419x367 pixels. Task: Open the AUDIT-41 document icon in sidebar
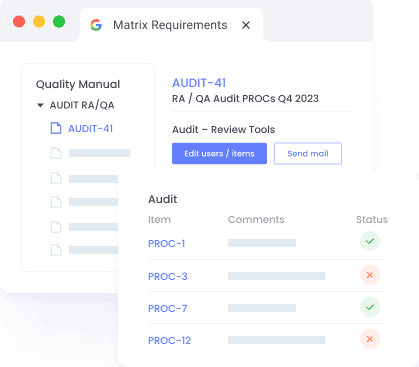click(56, 128)
